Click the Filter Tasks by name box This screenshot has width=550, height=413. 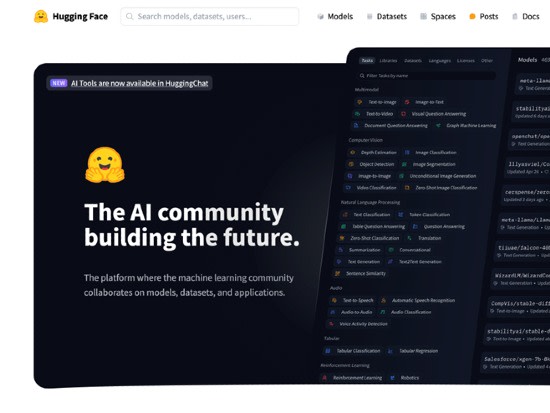[x=427, y=76]
